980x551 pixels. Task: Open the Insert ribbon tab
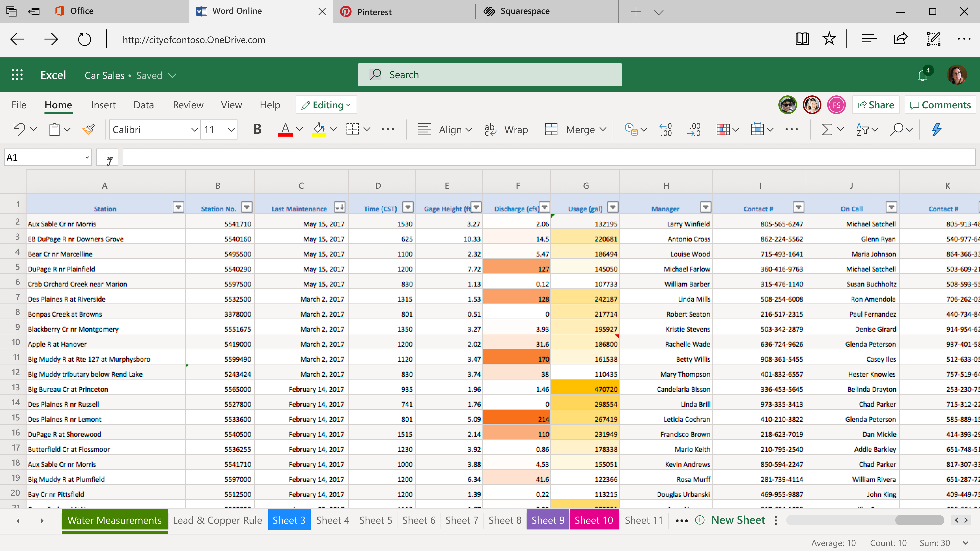point(103,105)
